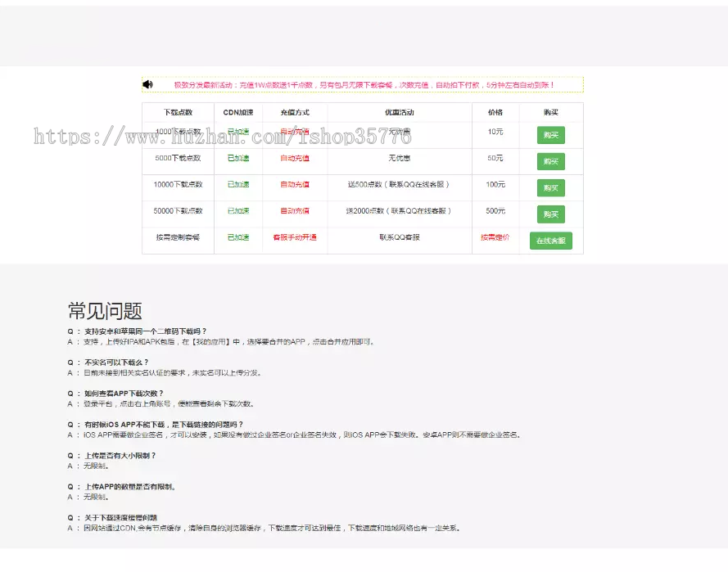
Task: Click the red 按需定价 price text
Action: point(495,237)
